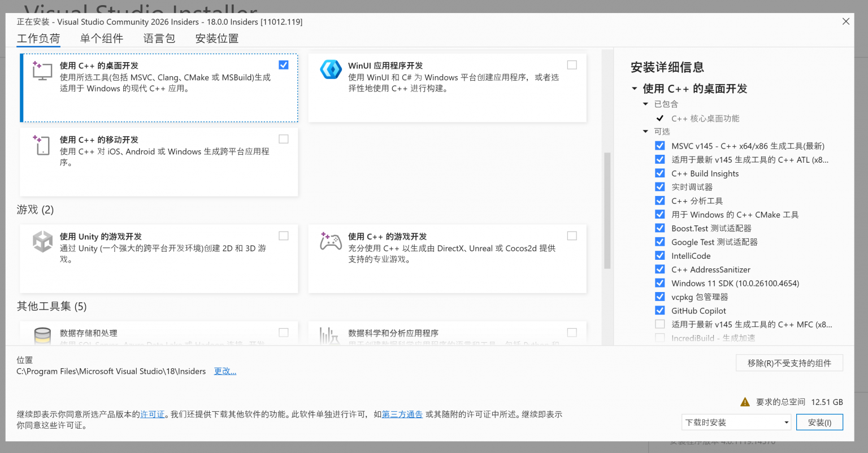This screenshot has width=868, height=453.
Task: Check the 数据存储和处理 workload checkbox
Action: pyautogui.click(x=284, y=332)
